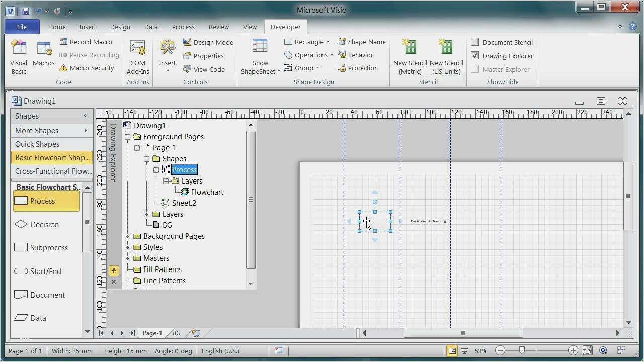
Task: Open Group dropdown
Action: [x=317, y=68]
